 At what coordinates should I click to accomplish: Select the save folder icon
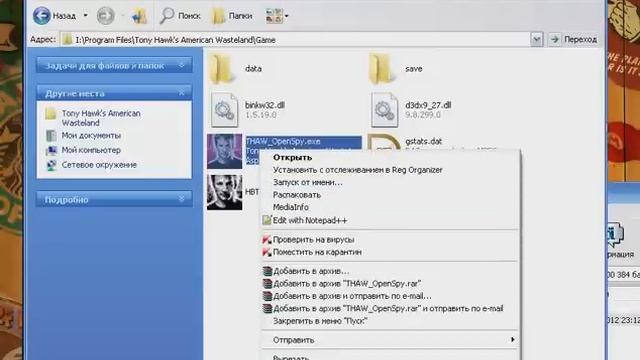(383, 69)
